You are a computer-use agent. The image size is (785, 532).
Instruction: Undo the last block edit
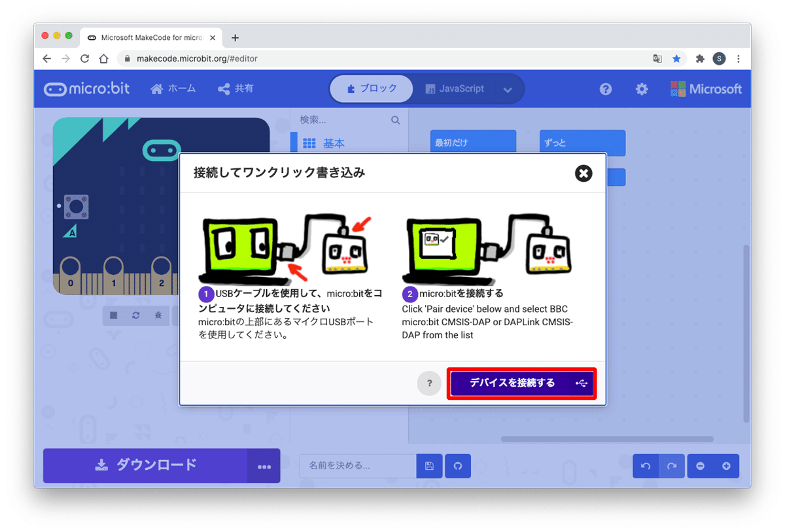pyautogui.click(x=645, y=466)
